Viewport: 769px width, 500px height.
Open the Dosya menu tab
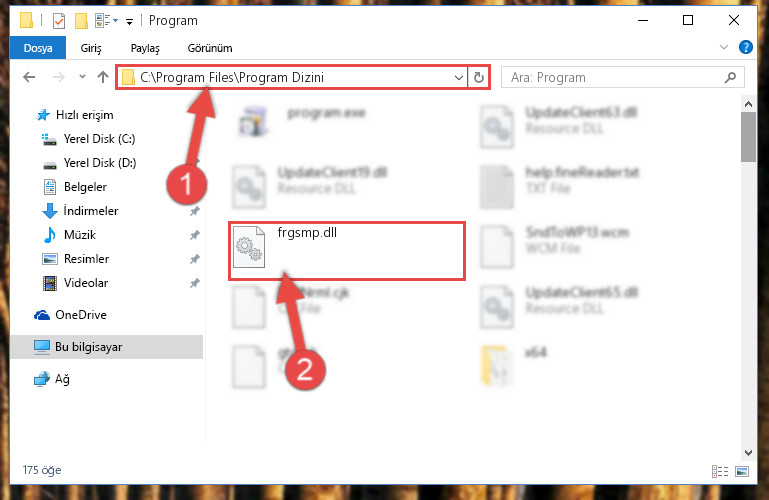click(38, 48)
